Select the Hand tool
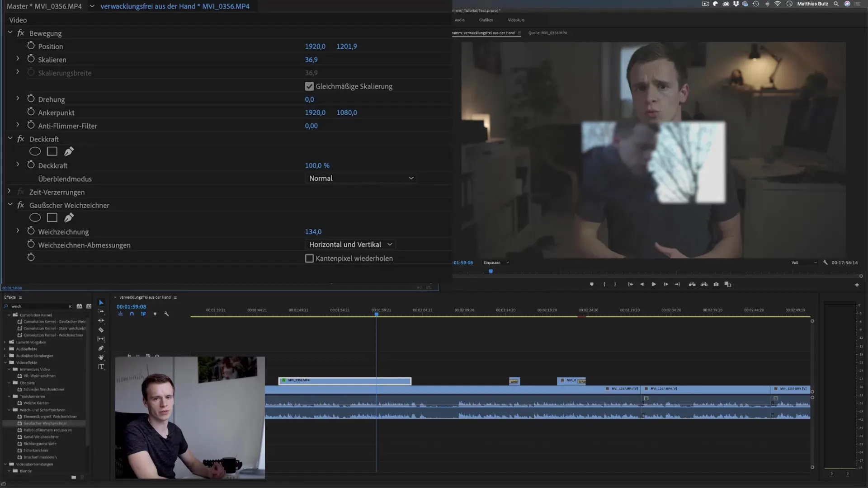Screen dimensions: 868x488 click(x=101, y=357)
